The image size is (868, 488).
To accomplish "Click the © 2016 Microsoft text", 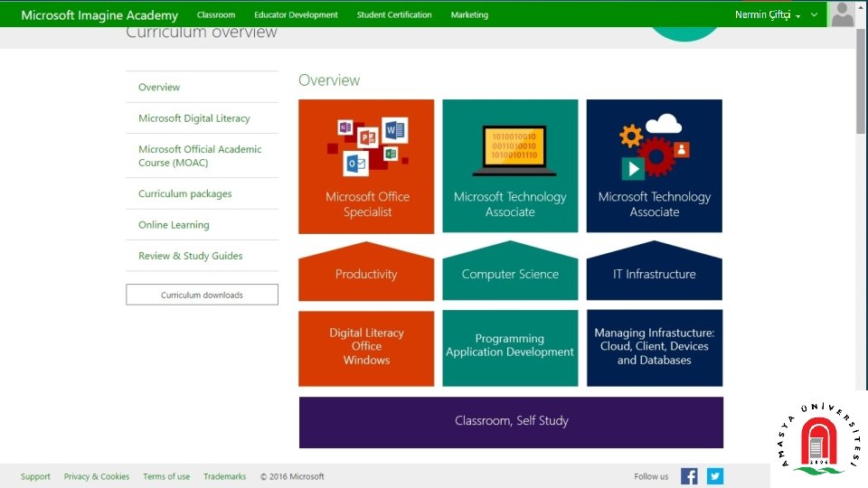I will click(x=292, y=476).
